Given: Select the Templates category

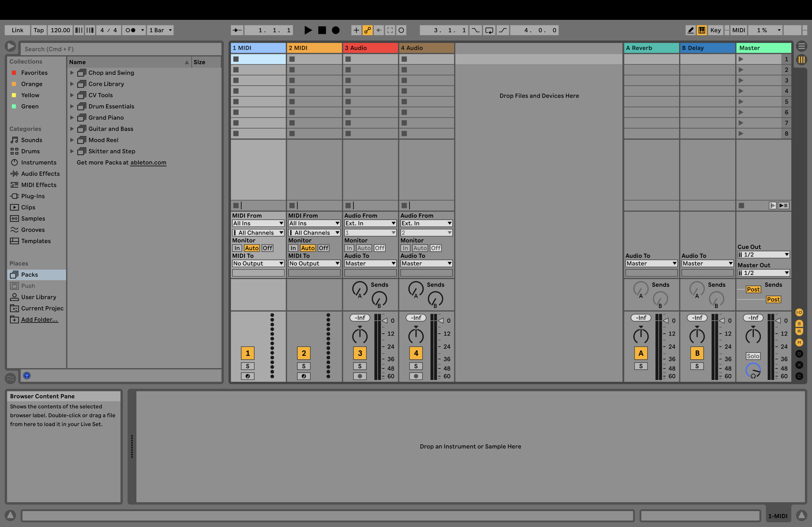Looking at the screenshot, I should click(36, 241).
